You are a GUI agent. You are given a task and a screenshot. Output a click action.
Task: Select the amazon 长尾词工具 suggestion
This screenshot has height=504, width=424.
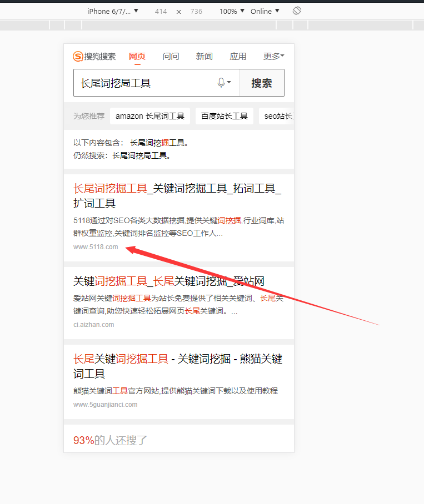pyautogui.click(x=150, y=116)
